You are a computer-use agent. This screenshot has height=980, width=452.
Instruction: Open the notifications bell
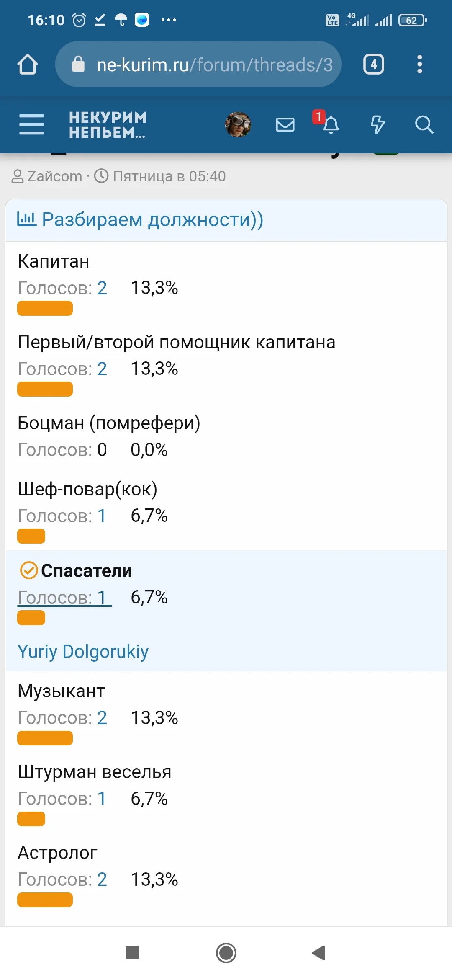click(x=331, y=124)
